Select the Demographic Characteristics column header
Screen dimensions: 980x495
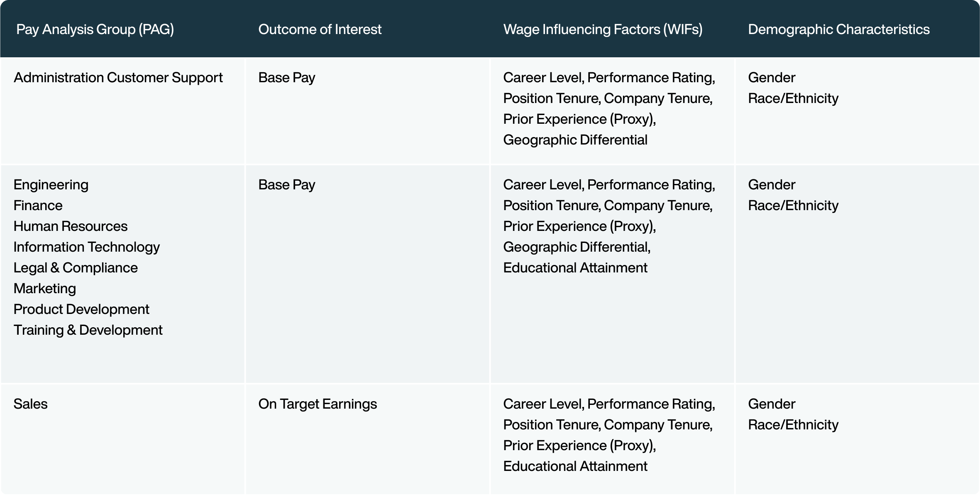(x=838, y=29)
